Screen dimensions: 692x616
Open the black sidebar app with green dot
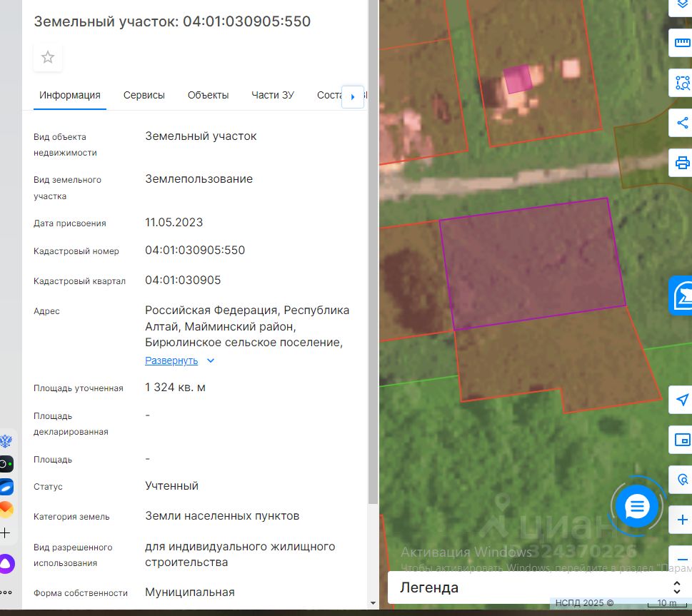point(6,464)
